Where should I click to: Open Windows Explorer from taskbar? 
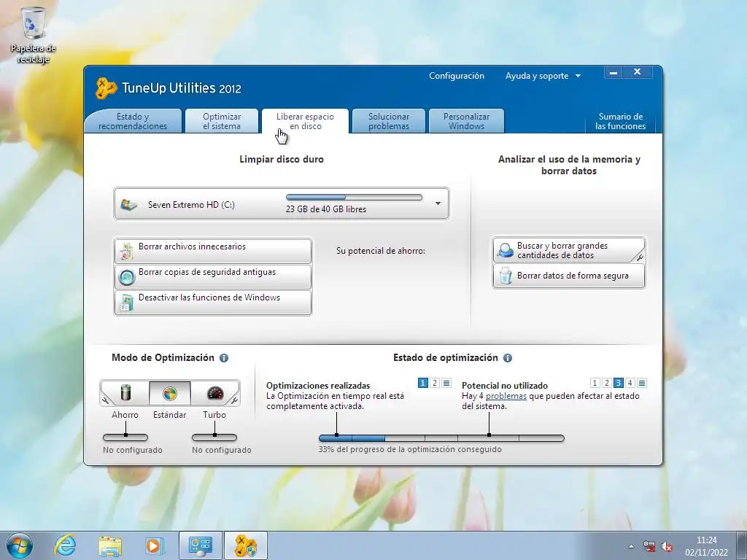(x=110, y=545)
